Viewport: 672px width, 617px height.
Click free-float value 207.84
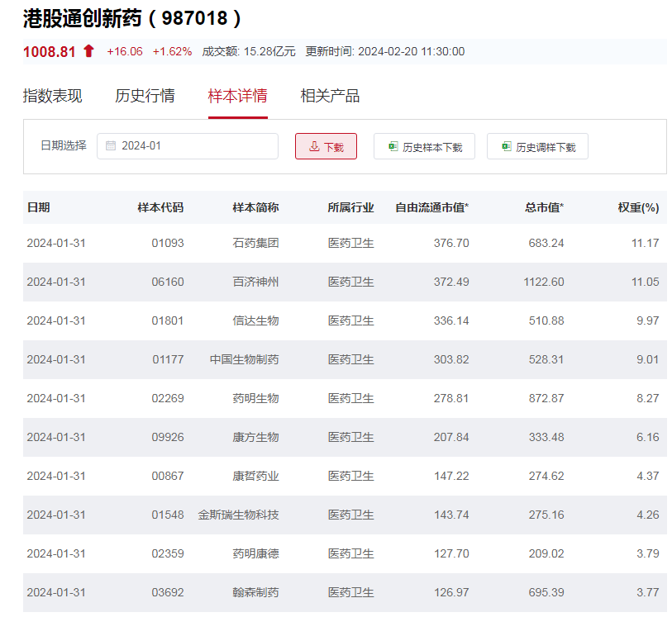(x=451, y=437)
